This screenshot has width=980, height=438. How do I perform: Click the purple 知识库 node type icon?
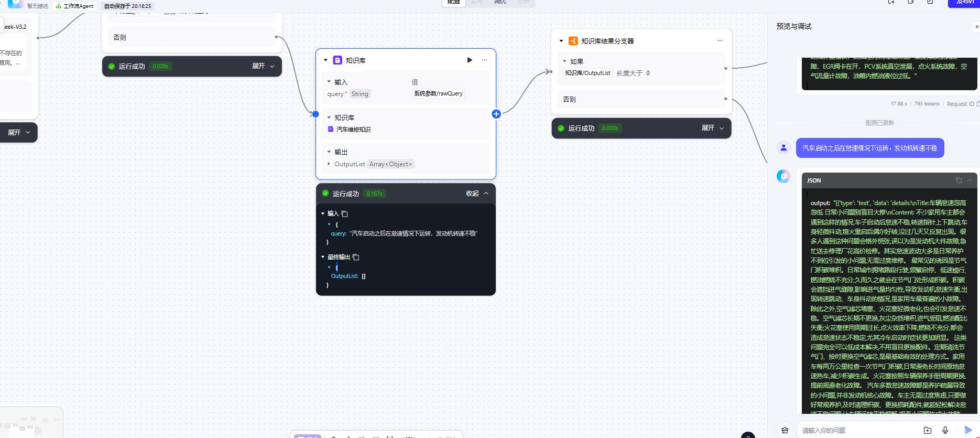click(337, 60)
